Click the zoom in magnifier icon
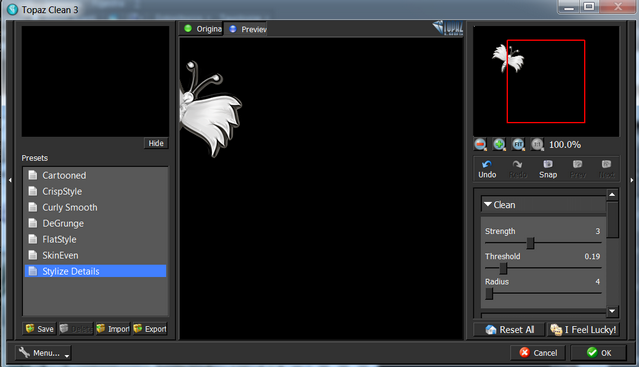The image size is (639, 367). tap(499, 144)
